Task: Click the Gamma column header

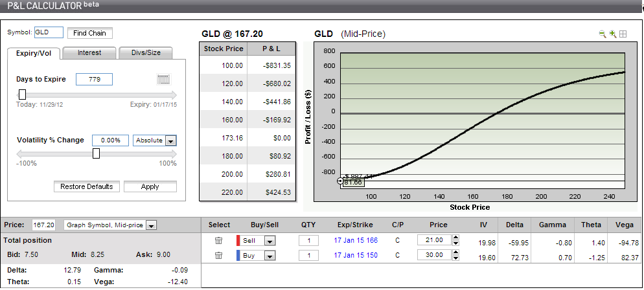Action: coord(553,225)
